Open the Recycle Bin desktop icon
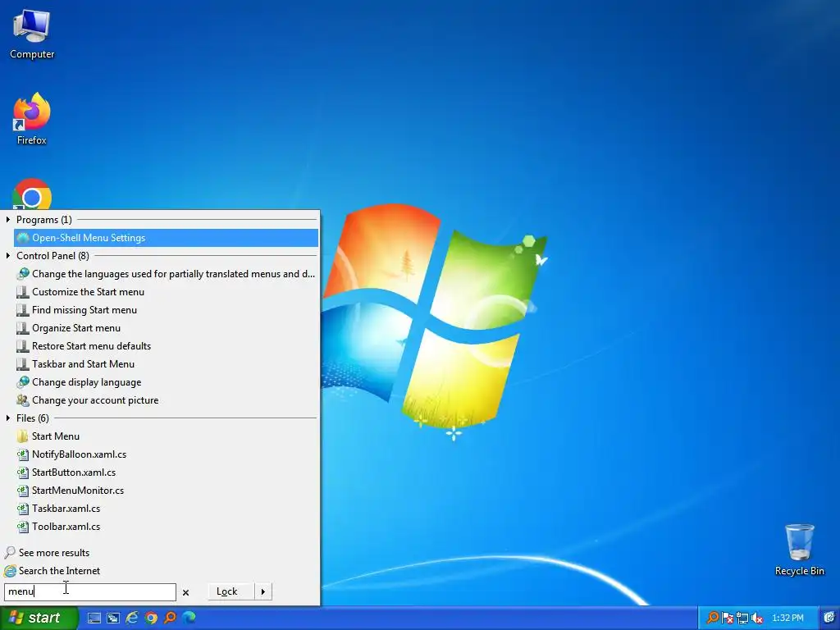 (x=799, y=550)
